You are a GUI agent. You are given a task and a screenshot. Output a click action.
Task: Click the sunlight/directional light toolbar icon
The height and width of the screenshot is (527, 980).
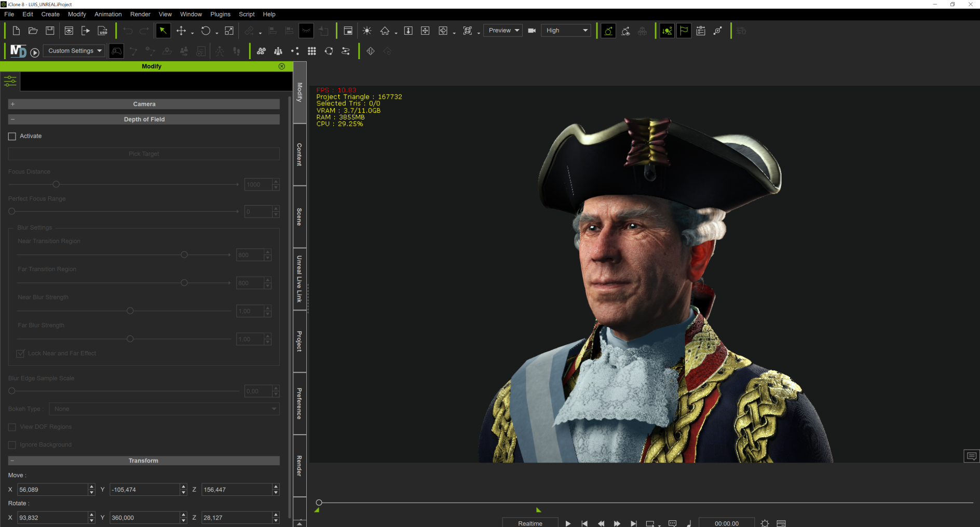(x=366, y=31)
